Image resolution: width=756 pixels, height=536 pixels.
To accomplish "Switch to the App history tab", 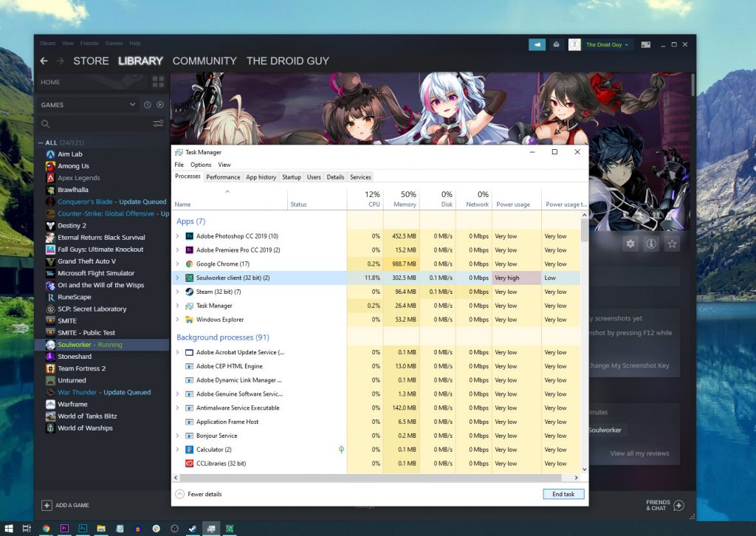I will 261,177.
